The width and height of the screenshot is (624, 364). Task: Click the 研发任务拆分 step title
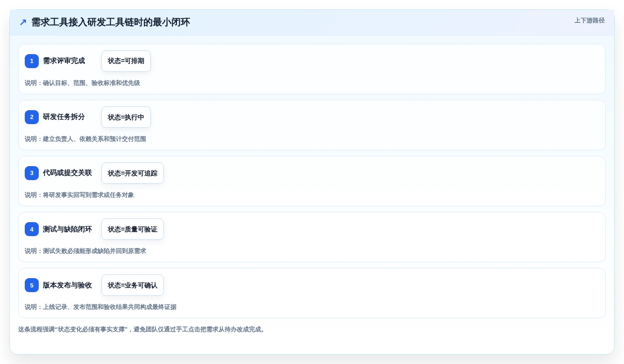[x=64, y=117]
